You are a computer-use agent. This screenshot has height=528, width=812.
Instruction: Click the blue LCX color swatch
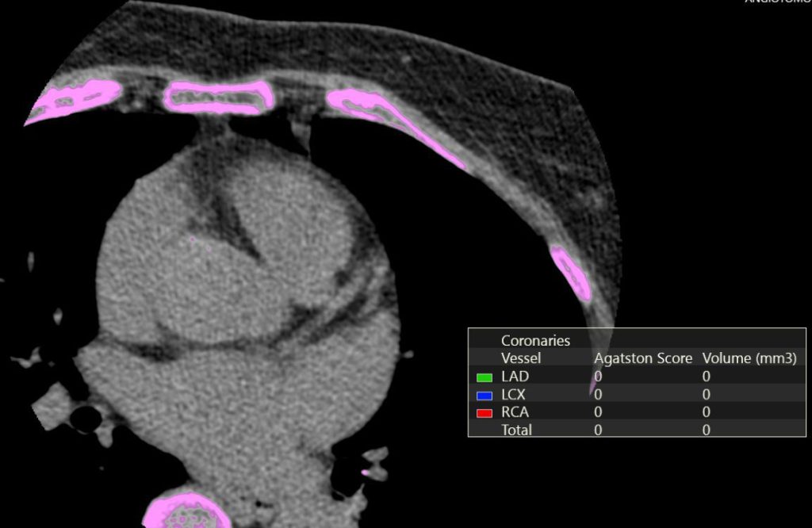coord(484,395)
